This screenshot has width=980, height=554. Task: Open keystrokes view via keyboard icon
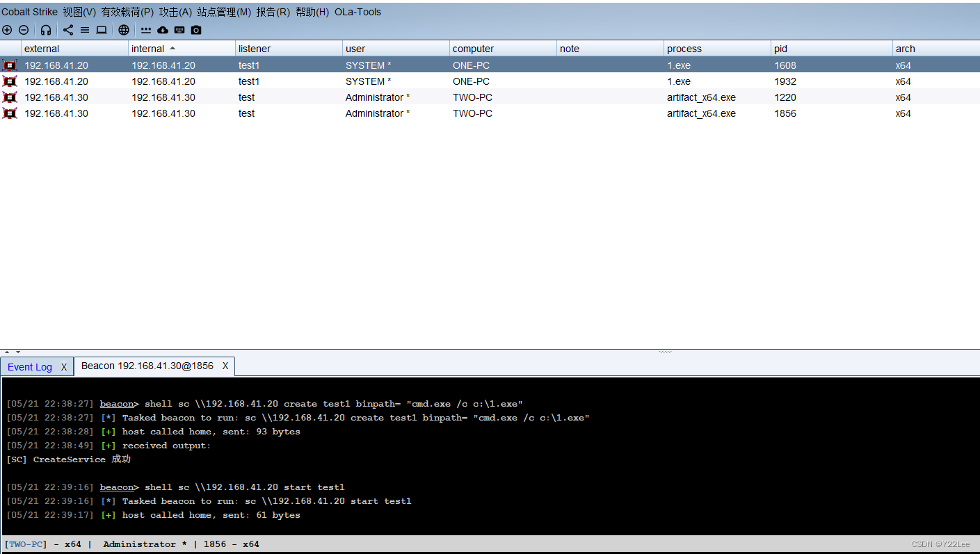tap(179, 30)
